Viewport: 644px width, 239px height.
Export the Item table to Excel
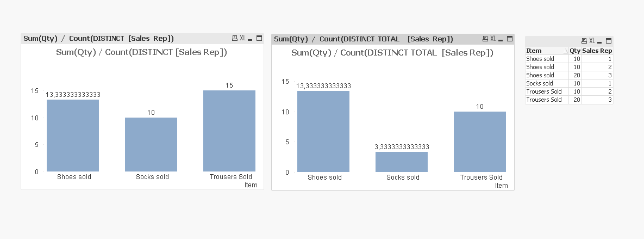pos(592,41)
